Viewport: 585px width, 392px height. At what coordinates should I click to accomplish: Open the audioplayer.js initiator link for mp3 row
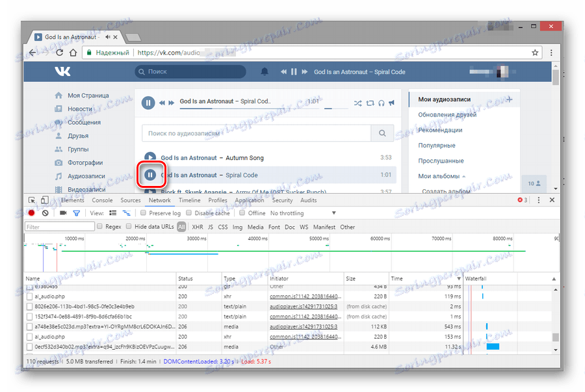tap(304, 327)
